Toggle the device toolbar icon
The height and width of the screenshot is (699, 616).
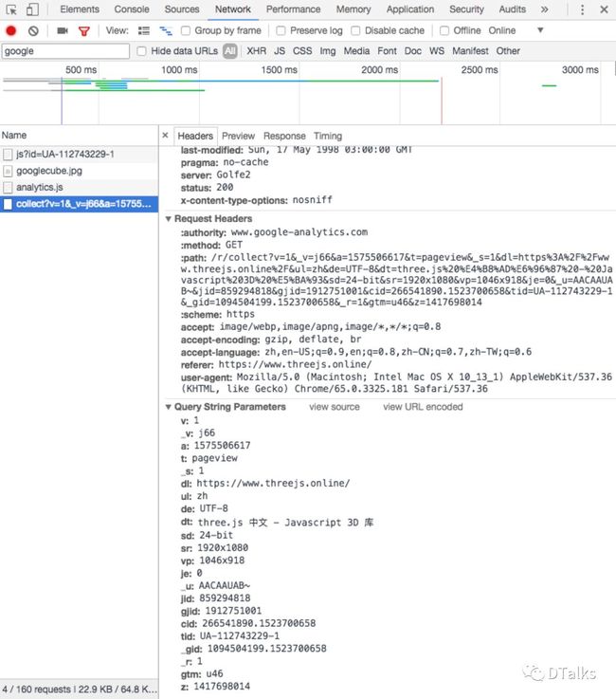(32, 9)
